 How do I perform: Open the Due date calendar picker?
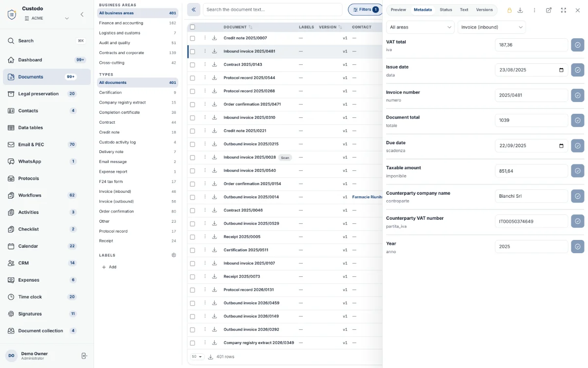(x=561, y=146)
